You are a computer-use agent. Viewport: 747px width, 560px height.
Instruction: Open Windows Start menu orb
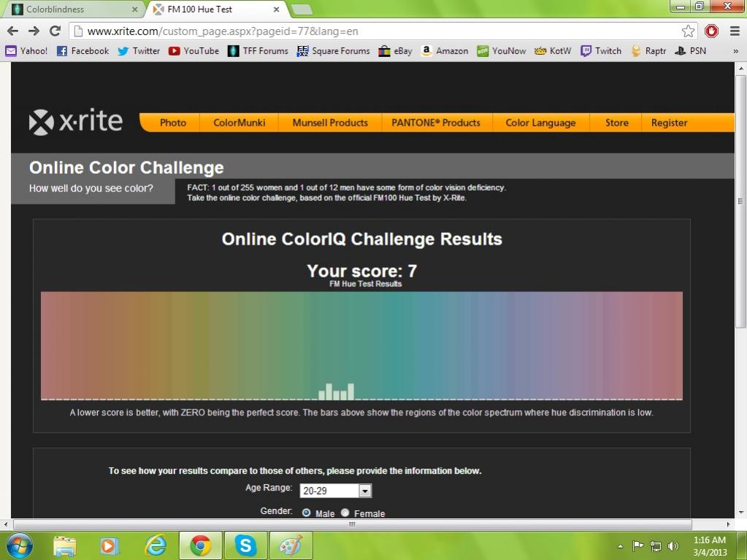pos(20,545)
